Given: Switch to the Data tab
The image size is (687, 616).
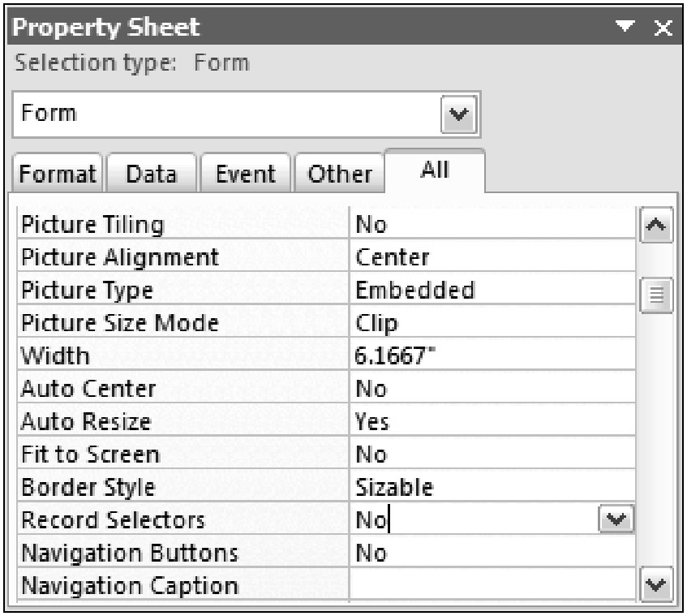Looking at the screenshot, I should 151,174.
